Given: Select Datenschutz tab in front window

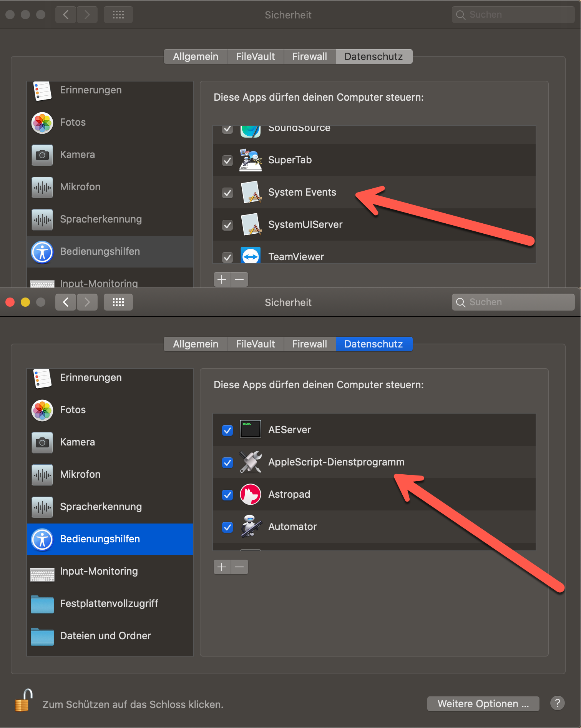Looking at the screenshot, I should coord(374,344).
